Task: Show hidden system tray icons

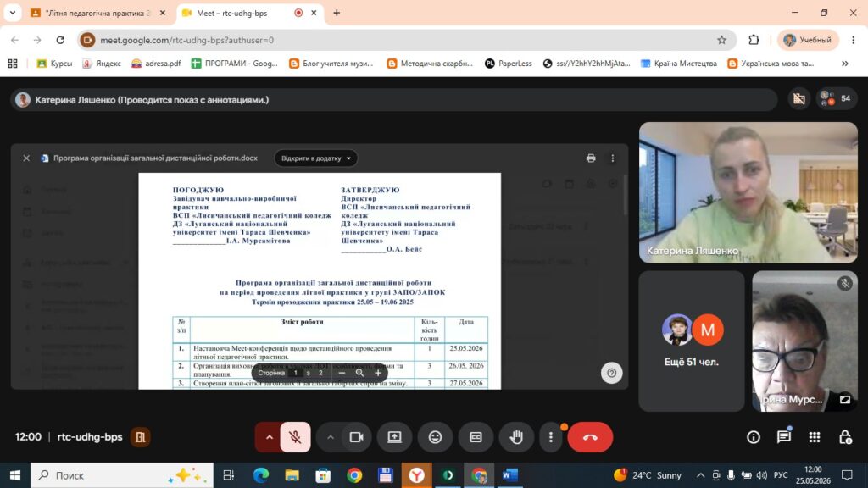Action: click(700, 475)
